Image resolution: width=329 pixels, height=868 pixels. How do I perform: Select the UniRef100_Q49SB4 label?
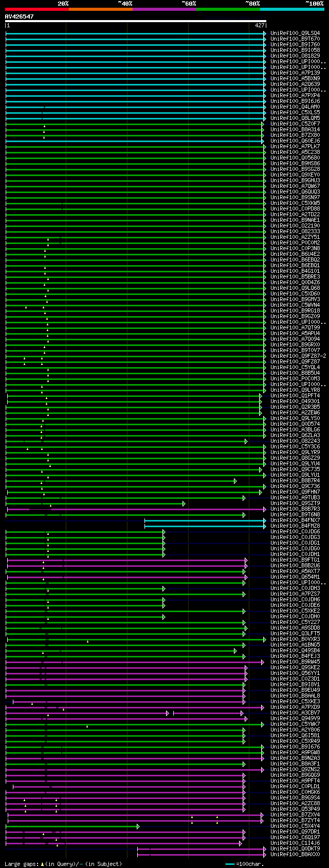click(x=295, y=650)
